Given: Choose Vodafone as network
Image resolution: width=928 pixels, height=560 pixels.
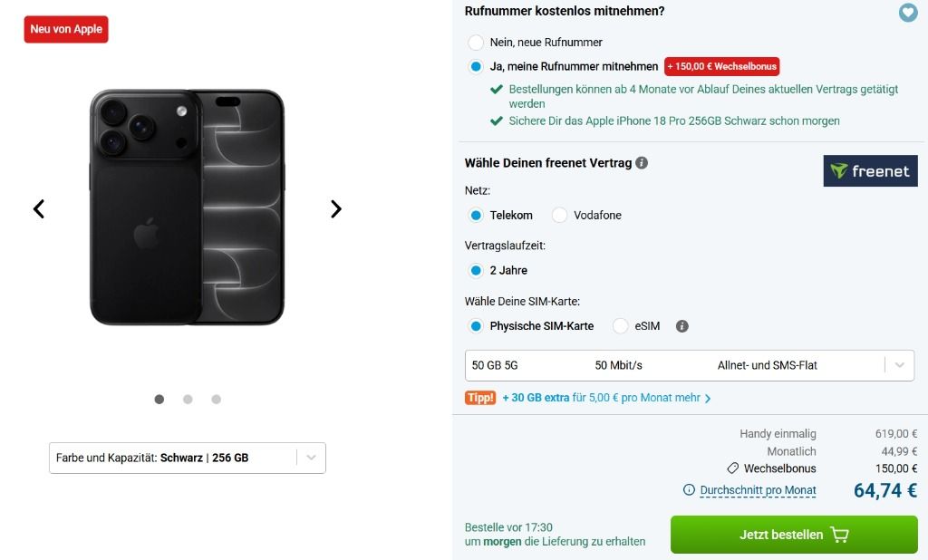Looking at the screenshot, I should pos(559,215).
